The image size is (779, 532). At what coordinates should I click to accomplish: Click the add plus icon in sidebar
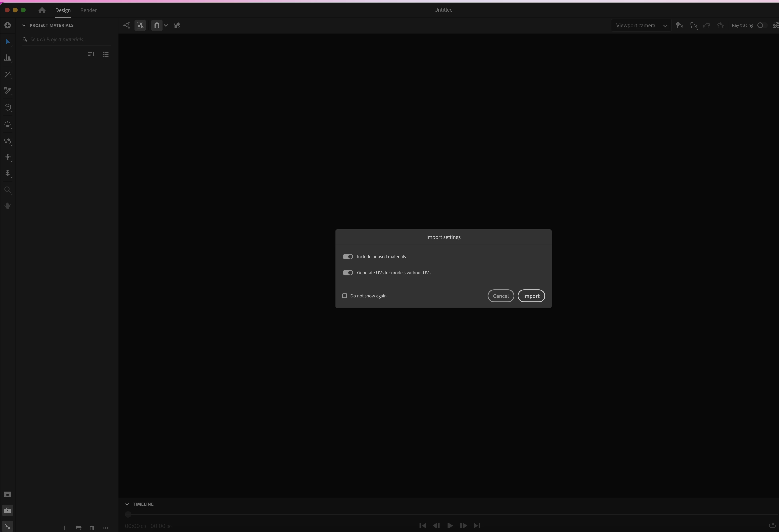(7, 25)
